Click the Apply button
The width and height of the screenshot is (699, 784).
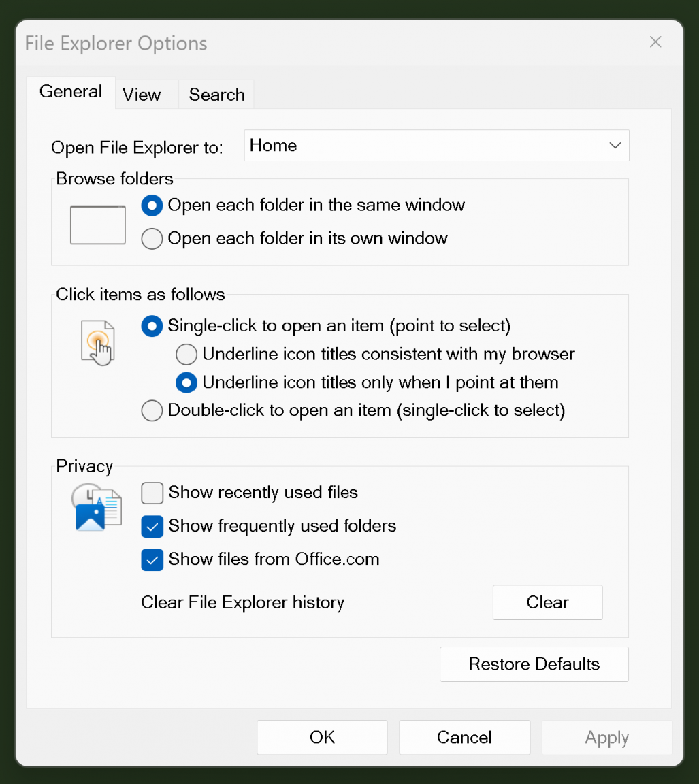coord(607,738)
